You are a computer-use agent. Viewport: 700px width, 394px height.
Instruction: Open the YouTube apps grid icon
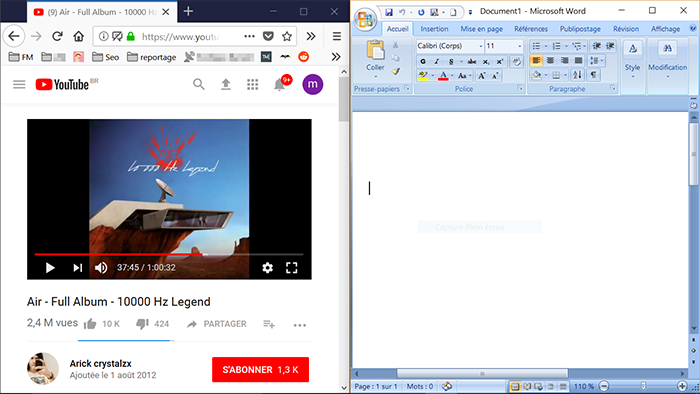[253, 84]
